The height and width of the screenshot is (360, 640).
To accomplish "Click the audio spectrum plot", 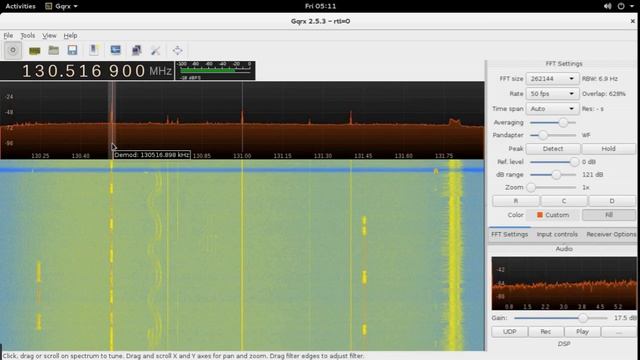I will click(x=564, y=283).
